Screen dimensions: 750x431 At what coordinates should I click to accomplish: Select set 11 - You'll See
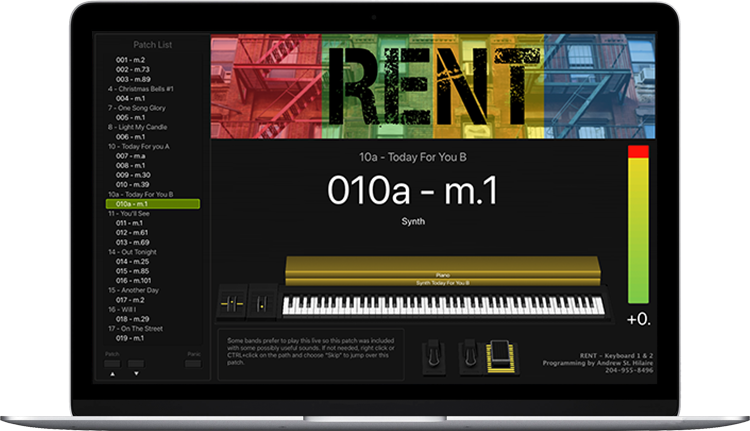click(x=129, y=213)
